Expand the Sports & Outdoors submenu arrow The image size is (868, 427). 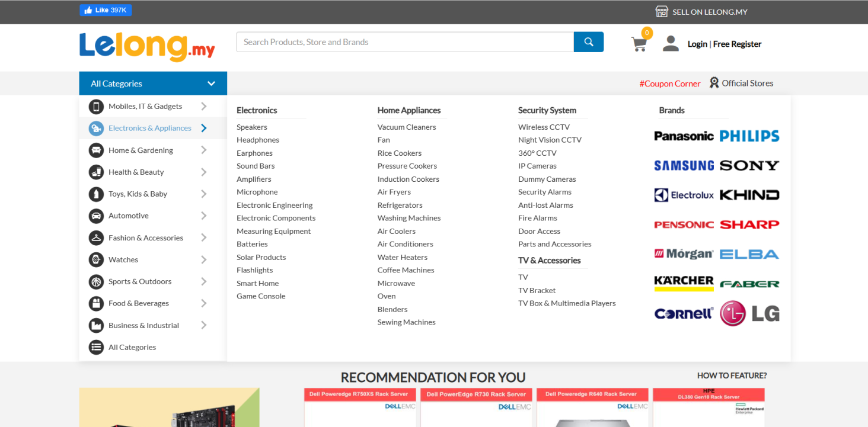tap(203, 281)
